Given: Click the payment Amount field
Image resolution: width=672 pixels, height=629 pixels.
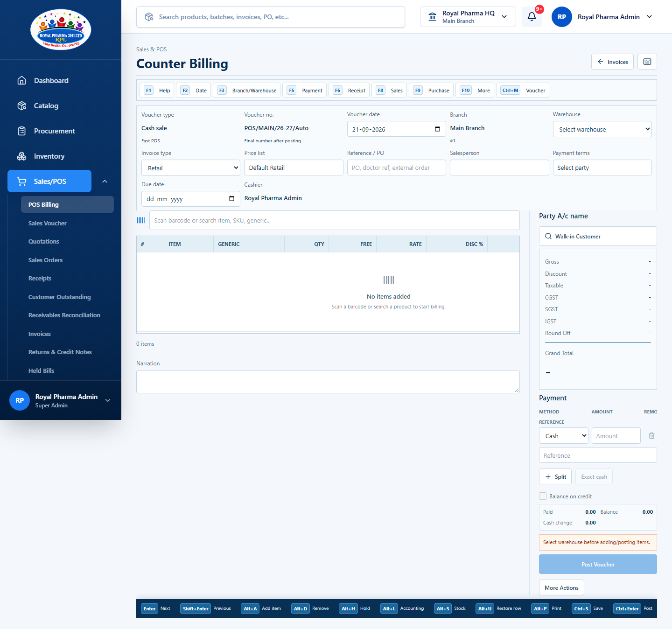Looking at the screenshot, I should (x=616, y=436).
